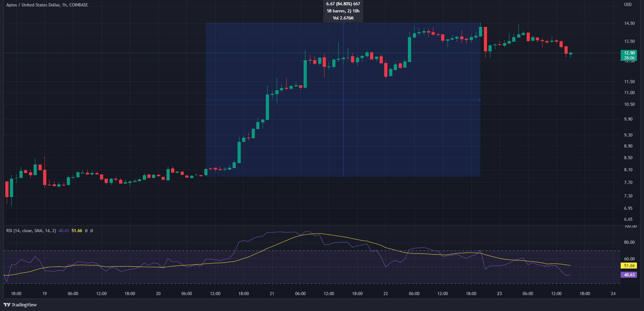The image size is (644, 311).
Task: Click the measurement tooltip showing 6.67 (84.80%)
Action: coord(343,11)
